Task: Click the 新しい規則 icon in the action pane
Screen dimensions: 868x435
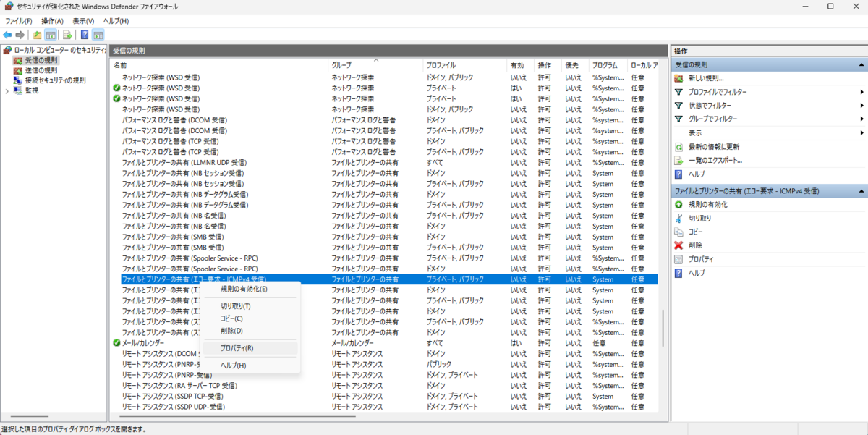Action: point(678,78)
